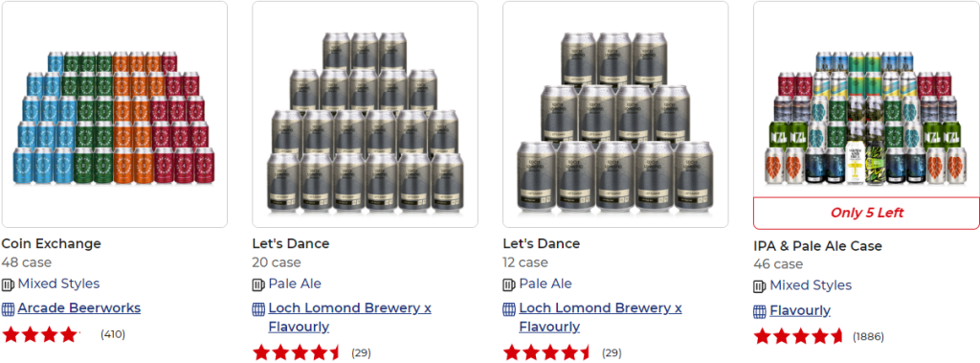This screenshot has width=980, height=363.
Task: Click beer glass icon on 20 case Pale Ale
Action: 258,284
